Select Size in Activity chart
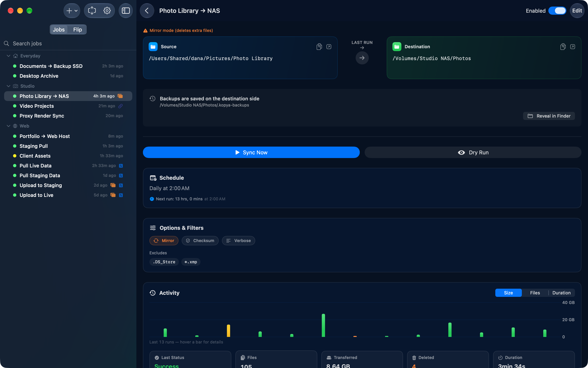 click(x=508, y=293)
